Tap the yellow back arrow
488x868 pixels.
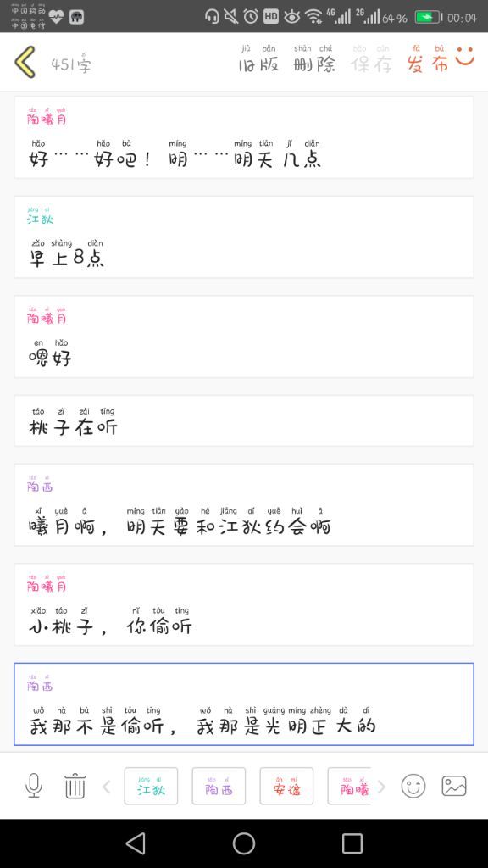coord(25,61)
